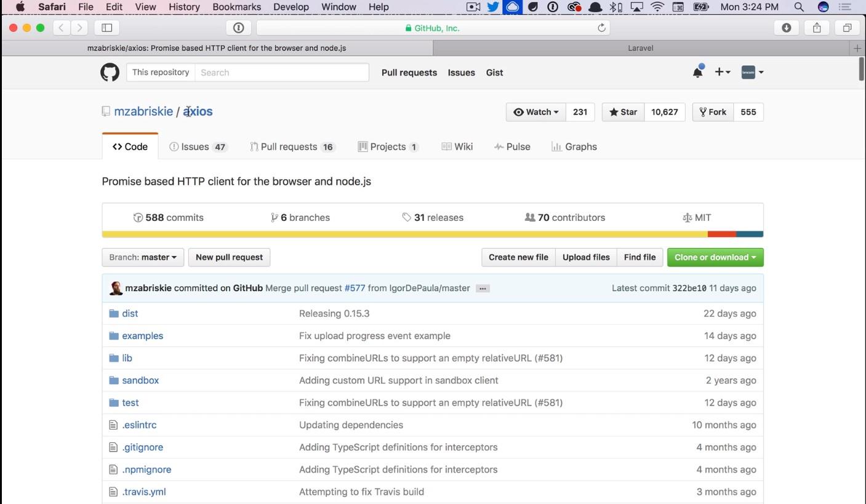Open the notifications bell
866x504 pixels.
(x=697, y=73)
